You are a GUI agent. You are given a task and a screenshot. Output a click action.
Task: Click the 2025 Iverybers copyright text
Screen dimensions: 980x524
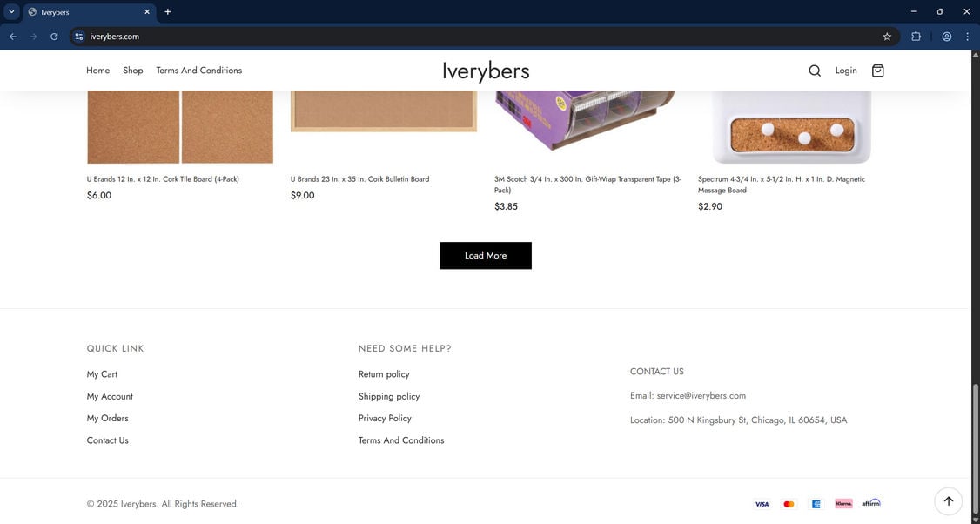pos(163,504)
